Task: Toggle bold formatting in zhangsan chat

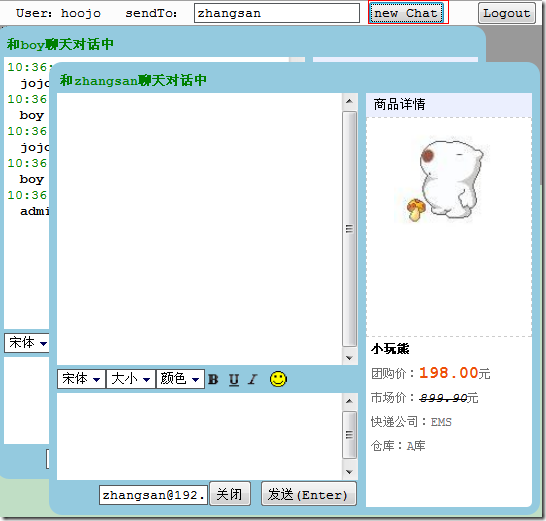Action: coord(213,379)
